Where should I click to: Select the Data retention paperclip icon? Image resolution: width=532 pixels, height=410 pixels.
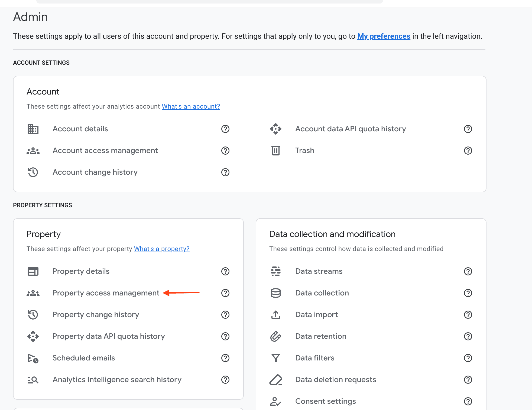[275, 336]
